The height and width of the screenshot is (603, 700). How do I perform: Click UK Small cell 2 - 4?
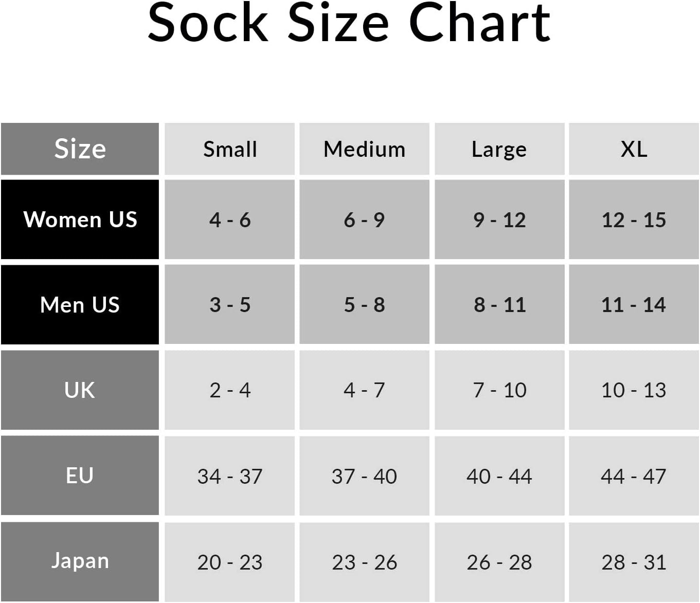coord(229,390)
